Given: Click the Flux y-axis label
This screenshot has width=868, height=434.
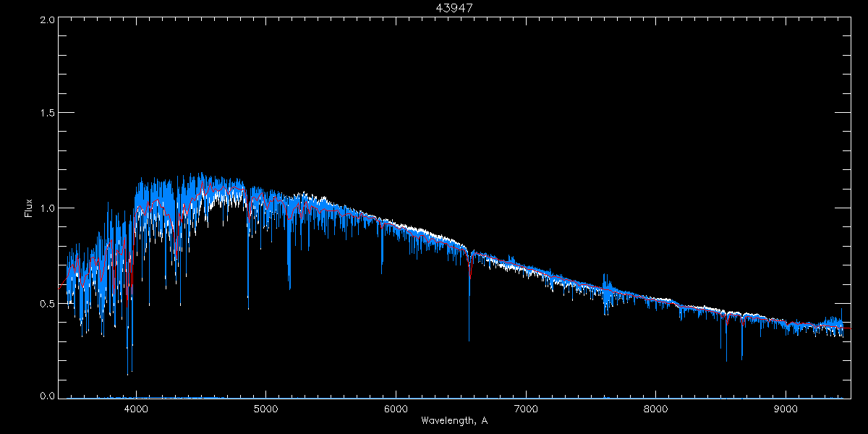Looking at the screenshot, I should [28, 208].
